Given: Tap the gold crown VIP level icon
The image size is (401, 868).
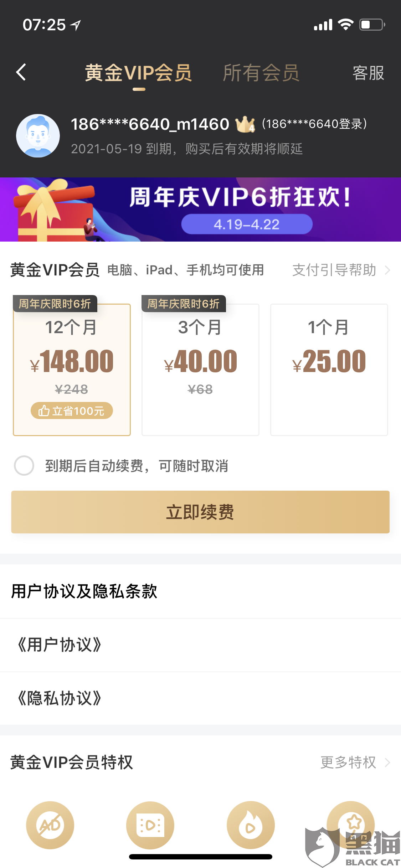Looking at the screenshot, I should point(245,124).
